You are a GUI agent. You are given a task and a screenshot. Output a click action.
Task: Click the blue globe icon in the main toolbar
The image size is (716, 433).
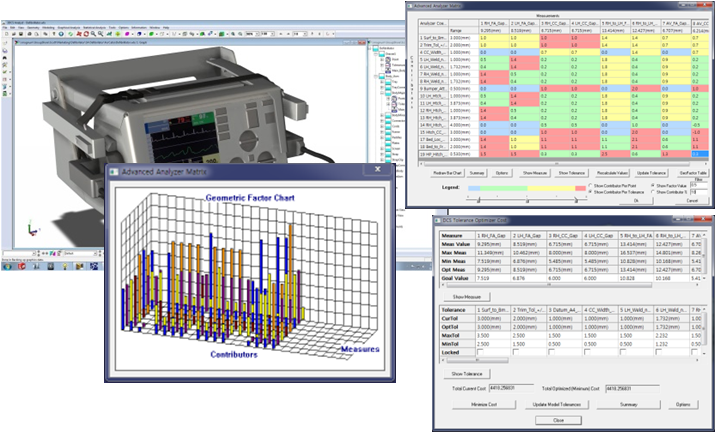point(61,33)
